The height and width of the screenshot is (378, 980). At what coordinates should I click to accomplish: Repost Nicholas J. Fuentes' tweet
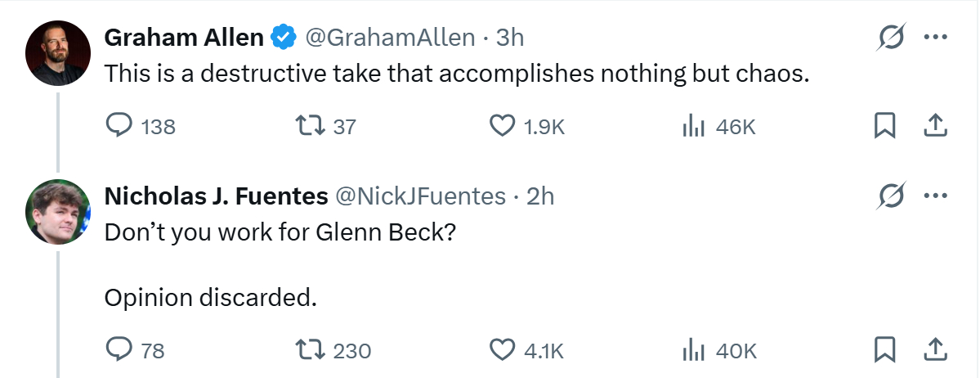click(310, 350)
